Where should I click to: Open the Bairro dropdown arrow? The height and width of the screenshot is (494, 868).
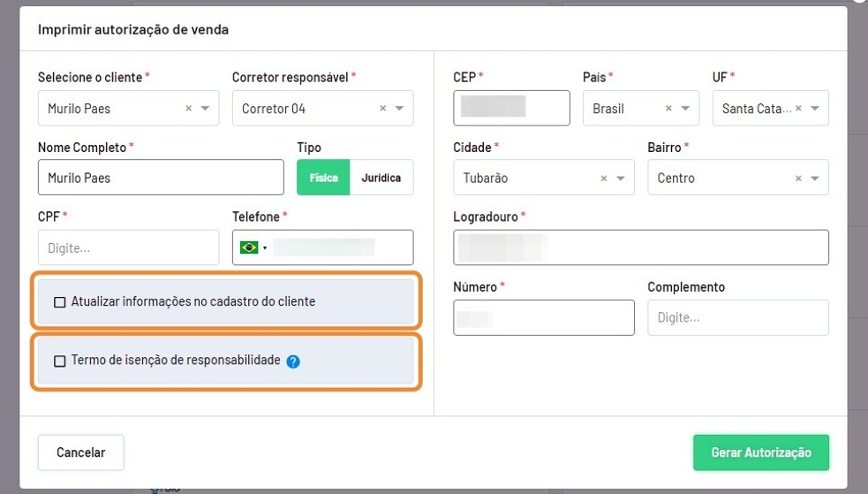815,178
